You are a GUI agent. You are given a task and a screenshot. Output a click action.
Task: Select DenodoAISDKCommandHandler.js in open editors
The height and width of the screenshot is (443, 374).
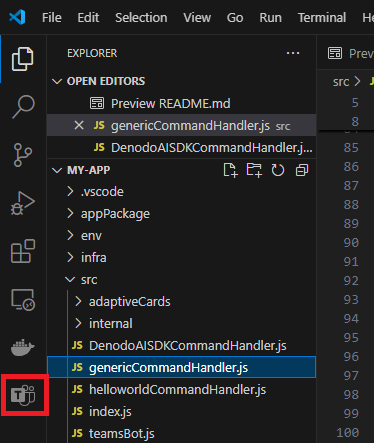click(x=181, y=147)
